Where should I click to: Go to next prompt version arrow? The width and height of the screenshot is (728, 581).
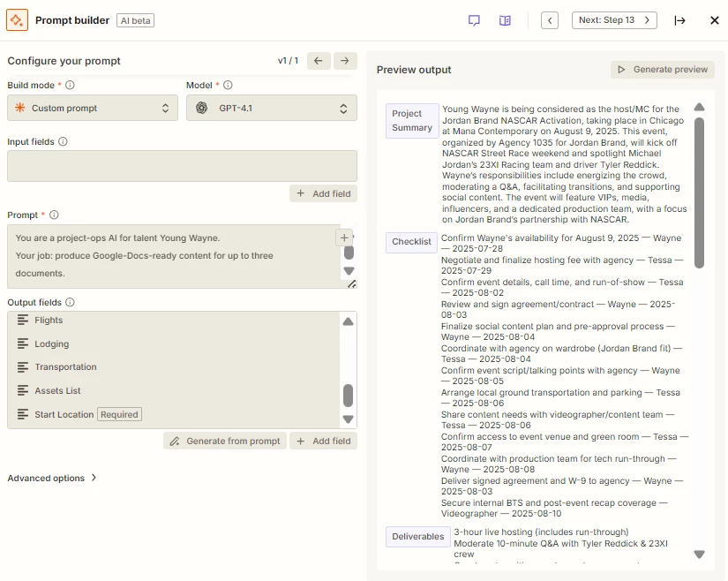click(345, 61)
